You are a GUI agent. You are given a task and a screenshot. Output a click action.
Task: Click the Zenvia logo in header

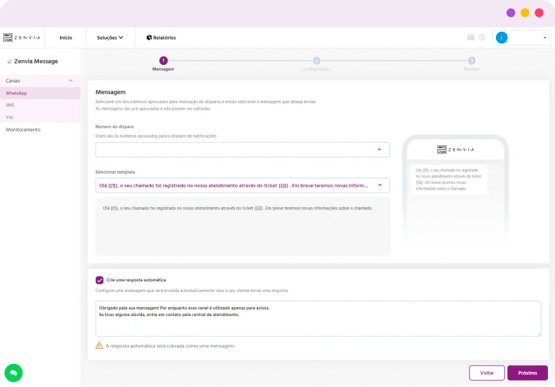(x=22, y=38)
